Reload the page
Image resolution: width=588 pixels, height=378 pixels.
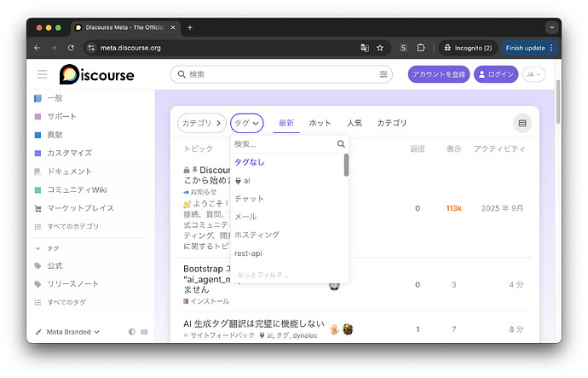[71, 48]
